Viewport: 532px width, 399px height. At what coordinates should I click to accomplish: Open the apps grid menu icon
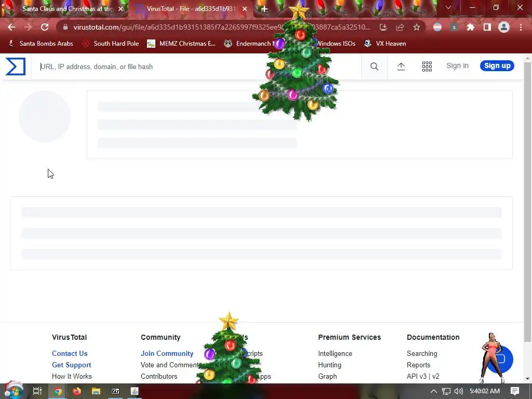(x=427, y=66)
